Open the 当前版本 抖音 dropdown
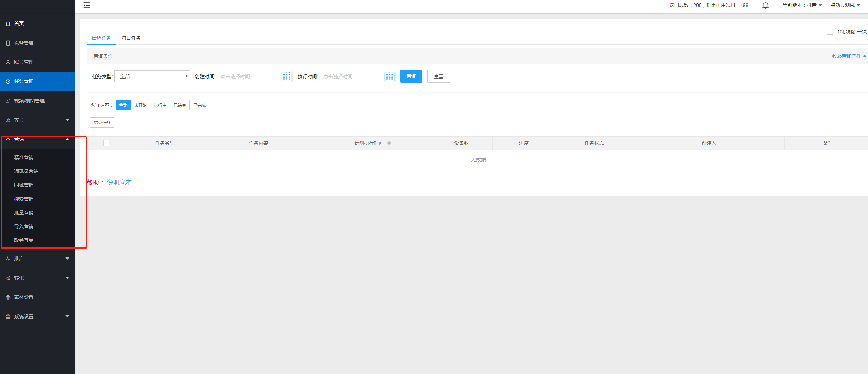 click(802, 5)
